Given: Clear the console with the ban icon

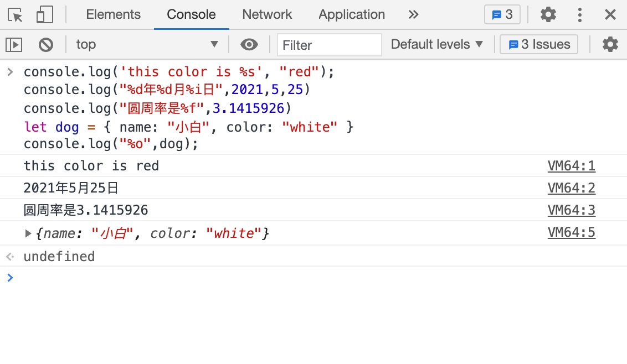Looking at the screenshot, I should [46, 44].
